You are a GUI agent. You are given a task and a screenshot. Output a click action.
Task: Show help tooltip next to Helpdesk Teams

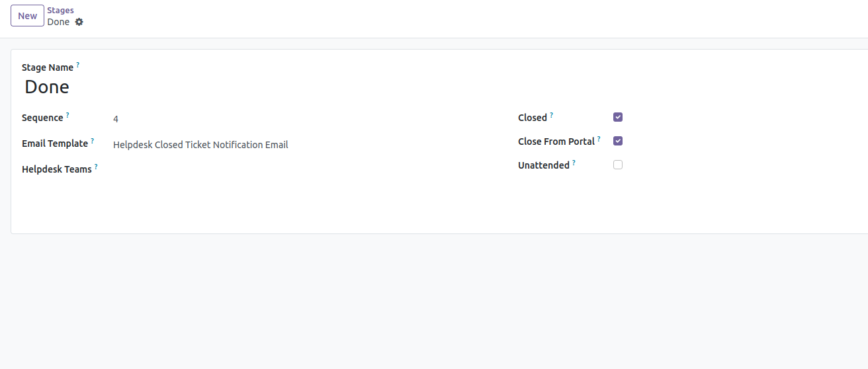coord(96,167)
